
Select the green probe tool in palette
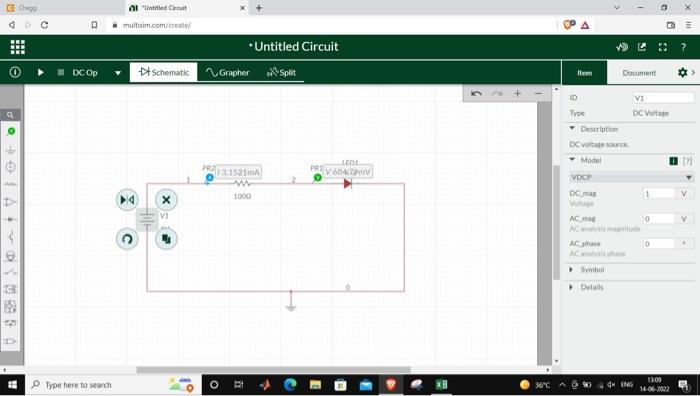pyautogui.click(x=11, y=131)
